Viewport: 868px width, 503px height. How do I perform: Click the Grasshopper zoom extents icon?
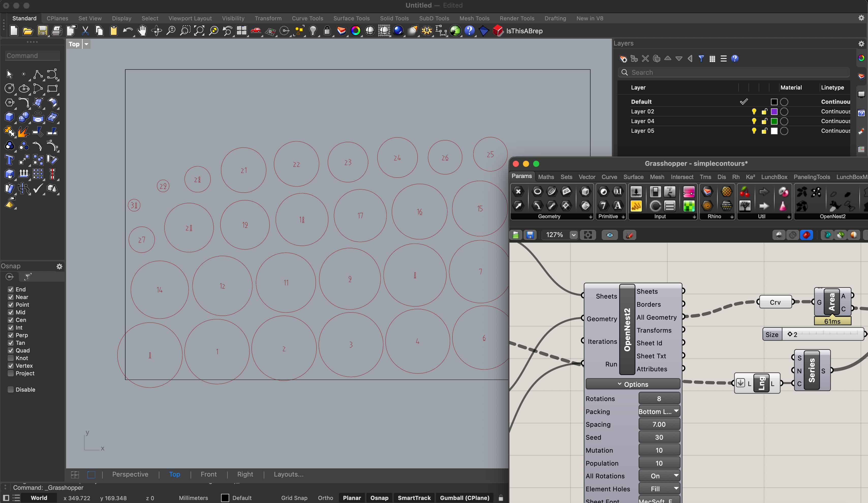588,235
